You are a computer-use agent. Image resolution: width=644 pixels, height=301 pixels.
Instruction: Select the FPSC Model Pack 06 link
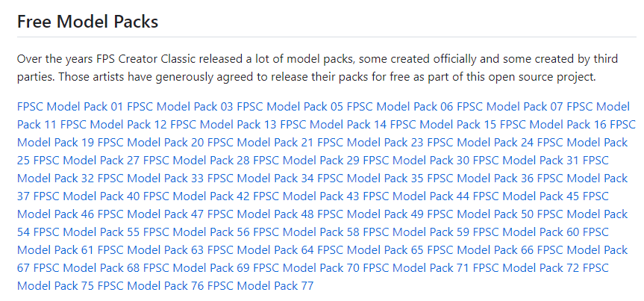399,106
